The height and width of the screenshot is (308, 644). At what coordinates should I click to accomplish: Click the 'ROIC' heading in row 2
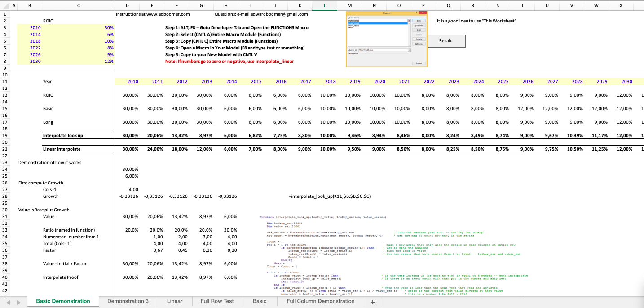(x=48, y=21)
